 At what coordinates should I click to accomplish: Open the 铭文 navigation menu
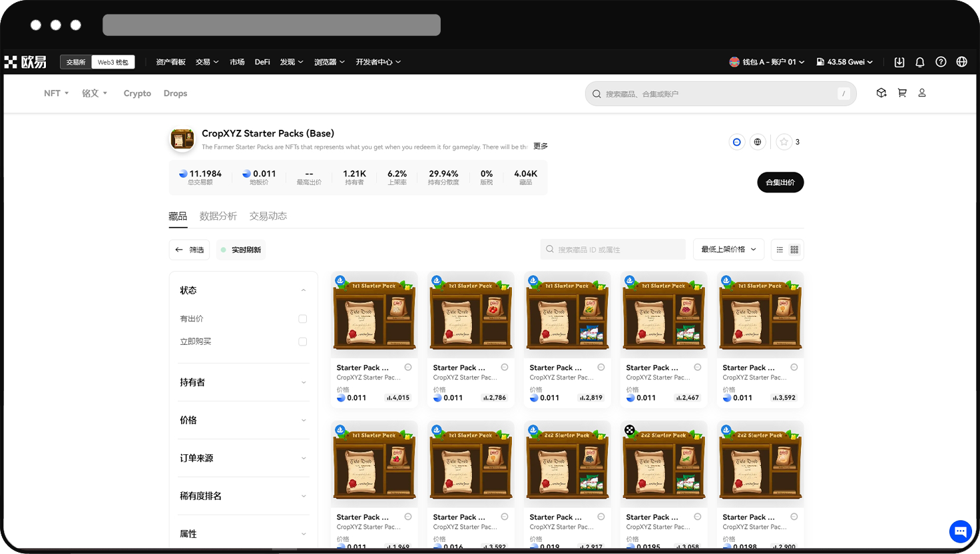click(x=95, y=93)
